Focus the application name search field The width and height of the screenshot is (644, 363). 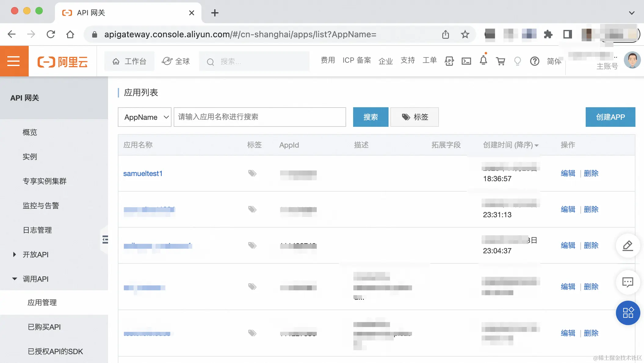[260, 117]
